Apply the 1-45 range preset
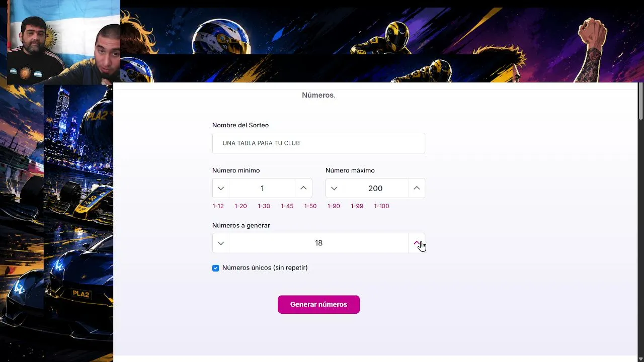644x362 pixels. point(287,206)
